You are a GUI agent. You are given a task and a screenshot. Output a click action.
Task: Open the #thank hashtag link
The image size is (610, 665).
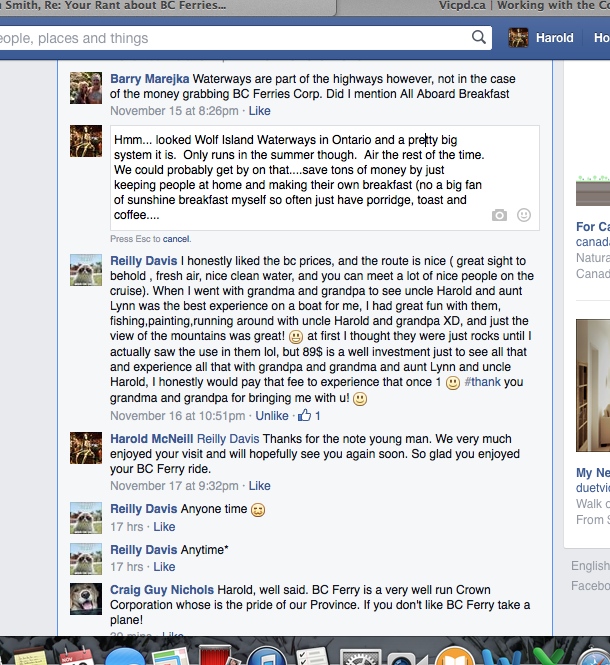click(483, 382)
